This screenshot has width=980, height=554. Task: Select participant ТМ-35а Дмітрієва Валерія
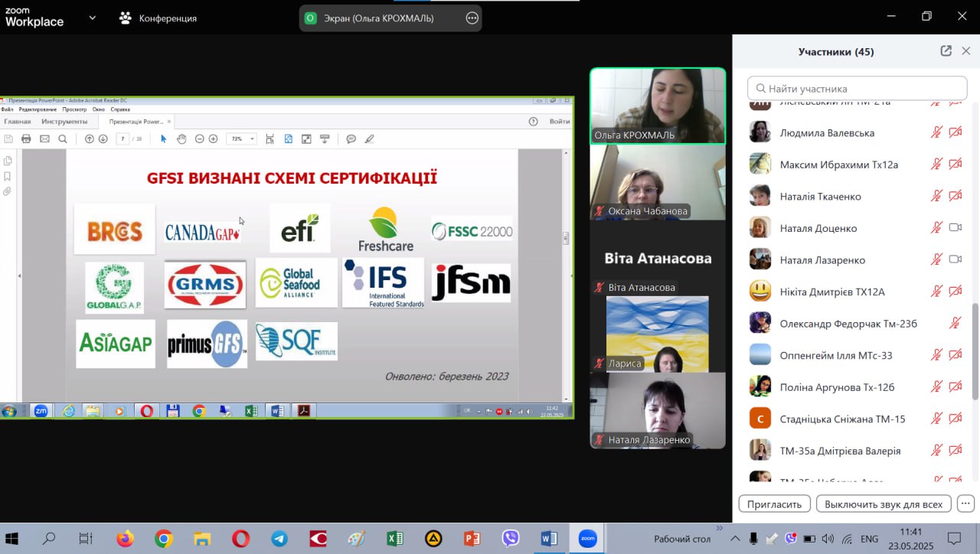(856, 451)
